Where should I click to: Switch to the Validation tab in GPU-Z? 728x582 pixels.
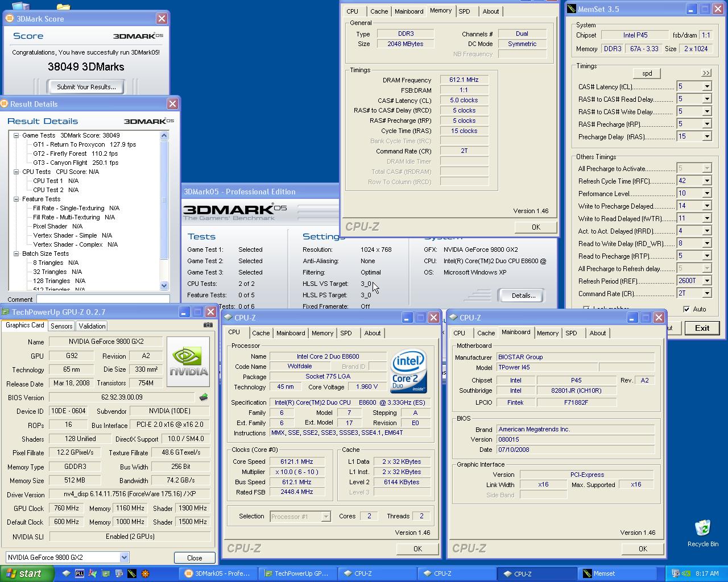92,326
